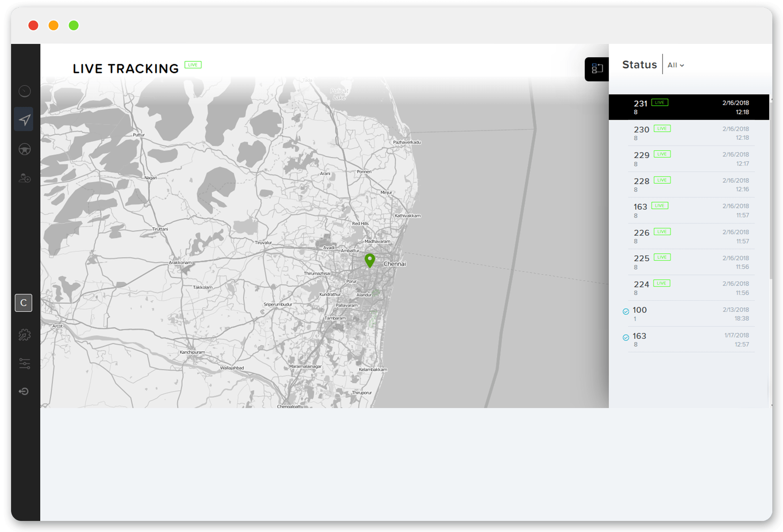Open the drivers steering wheel icon
The image size is (783, 532).
click(25, 149)
